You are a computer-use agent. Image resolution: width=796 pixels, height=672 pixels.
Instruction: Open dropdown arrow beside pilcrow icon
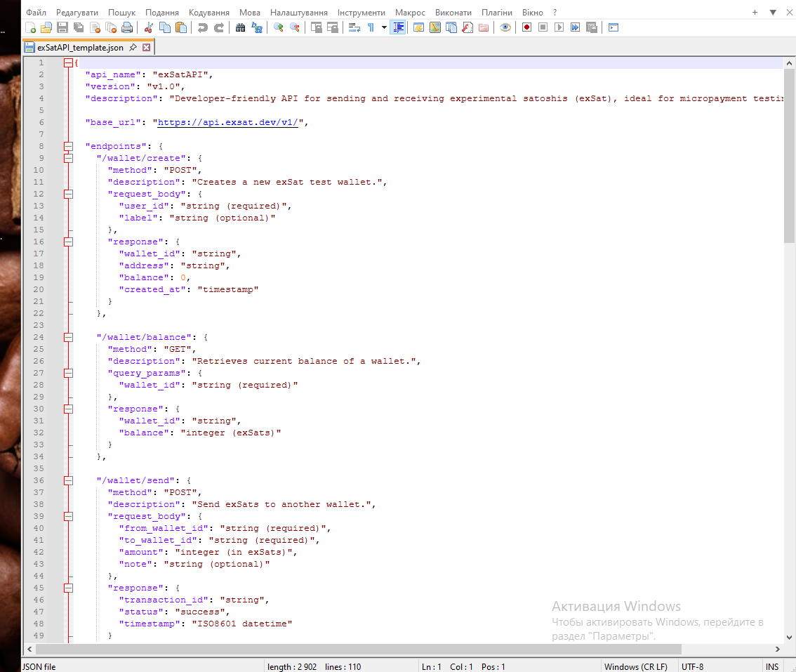point(384,27)
